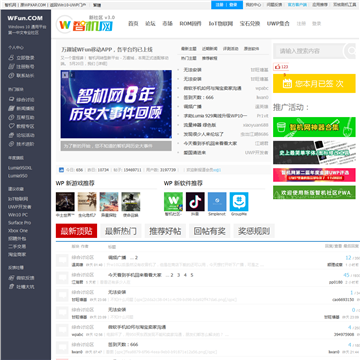Image resolution: width=360 pixels, height=360 pixels.
Task: Switch to the 奖惩规则 tab
Action: click(254, 231)
